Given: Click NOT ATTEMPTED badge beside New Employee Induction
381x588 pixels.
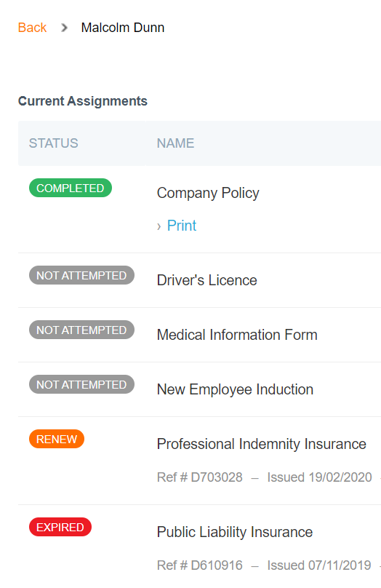Looking at the screenshot, I should click(x=81, y=384).
